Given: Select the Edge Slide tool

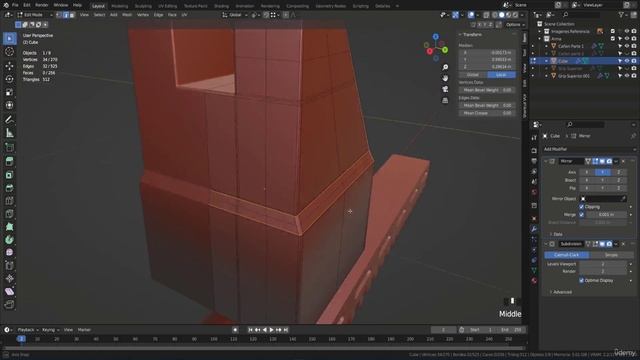Looking at the screenshot, I should pos(9,266).
